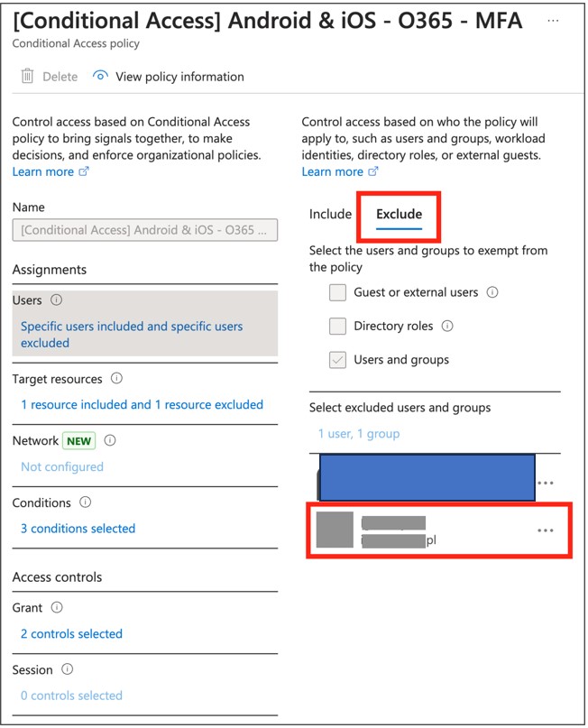Screen dimensions: 588x728
Task: Click info icon next to Grant
Action: [x=57, y=607]
